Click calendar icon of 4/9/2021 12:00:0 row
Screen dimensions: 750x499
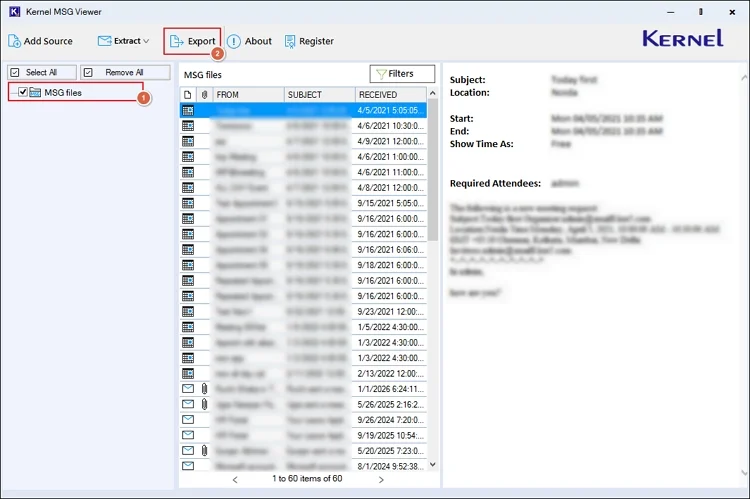(x=188, y=141)
